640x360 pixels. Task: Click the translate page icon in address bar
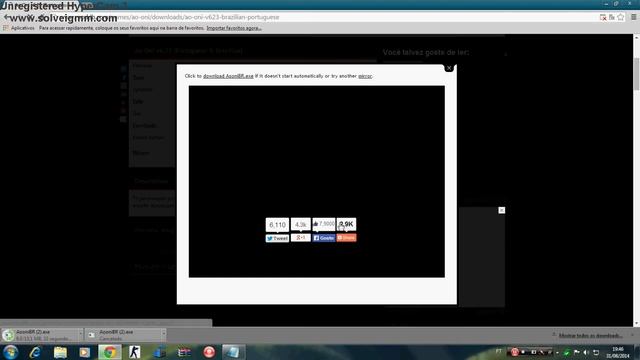612,17
